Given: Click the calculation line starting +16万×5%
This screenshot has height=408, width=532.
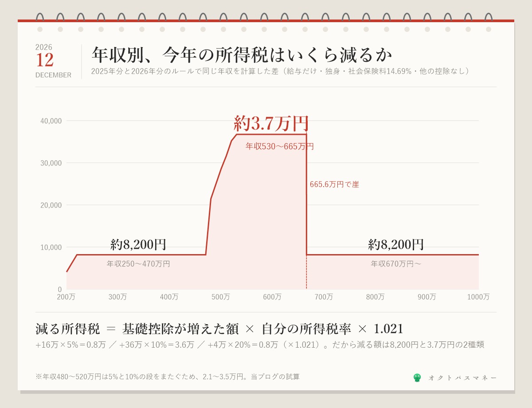Looking at the screenshot, I should 260,345.
